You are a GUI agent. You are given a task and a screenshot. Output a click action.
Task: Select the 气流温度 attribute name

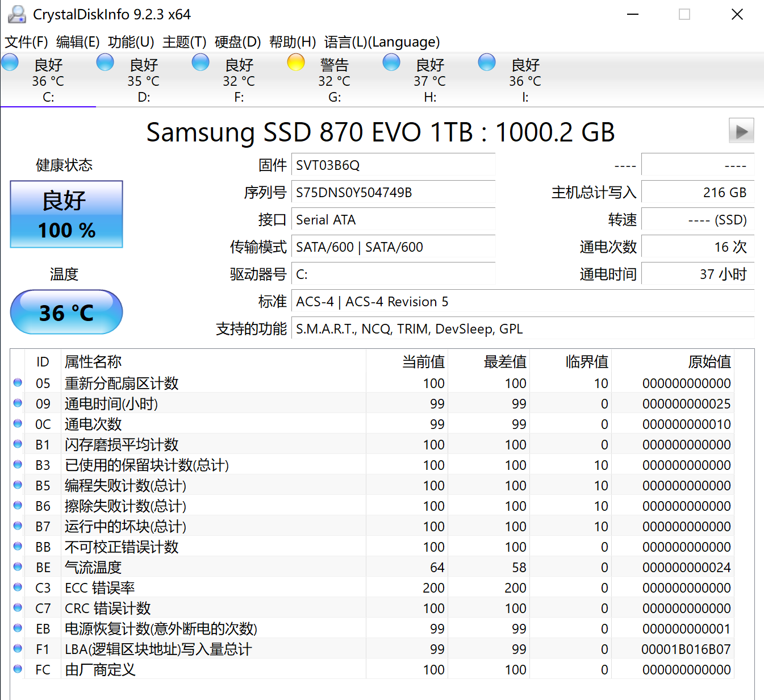point(93,568)
